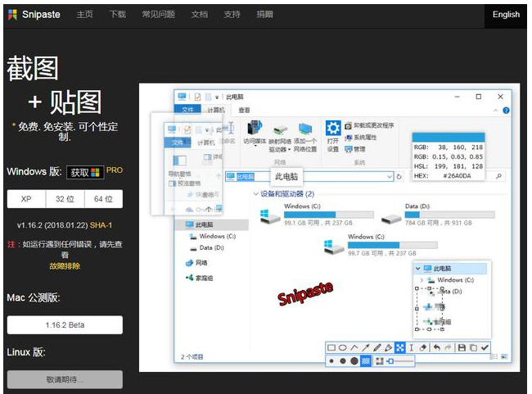Screen dimensions: 532x394
Task: Select the blur style button
Action: 380,361
